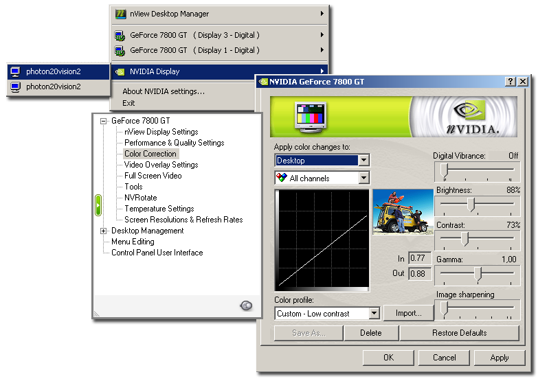This screenshot has height=392, width=538.
Task: Click the All channels RGB icon
Action: [281, 178]
